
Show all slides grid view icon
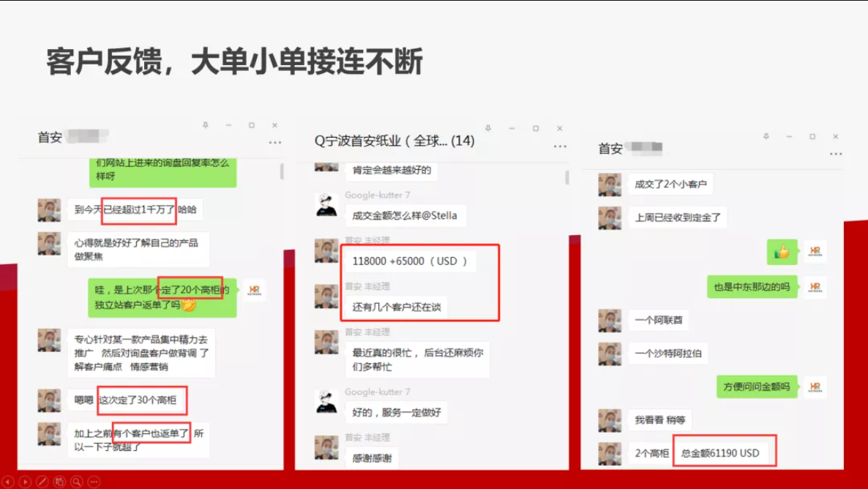[x=59, y=482]
